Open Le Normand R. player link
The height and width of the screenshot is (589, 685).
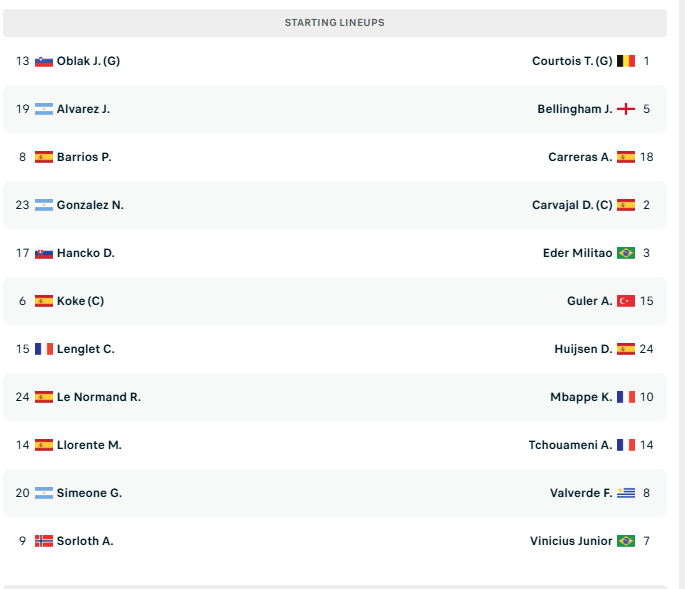tap(99, 397)
